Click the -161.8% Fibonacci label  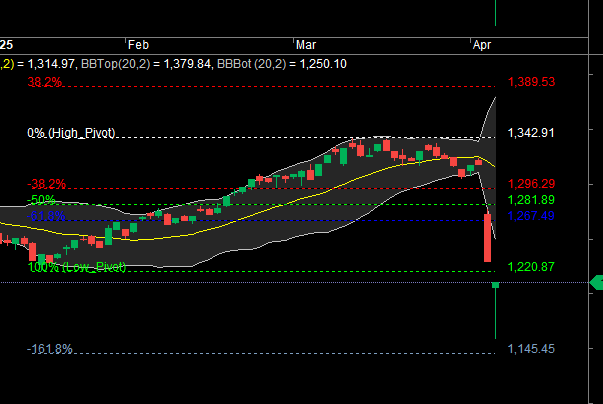coord(50,349)
